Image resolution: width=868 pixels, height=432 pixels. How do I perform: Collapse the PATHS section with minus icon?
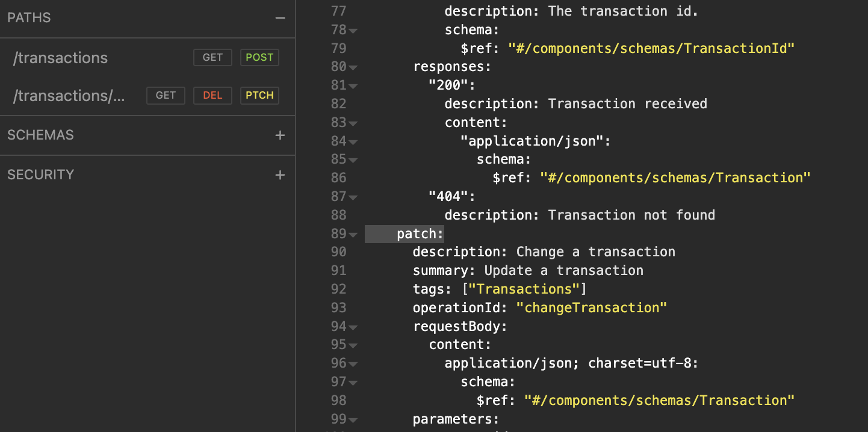click(280, 18)
